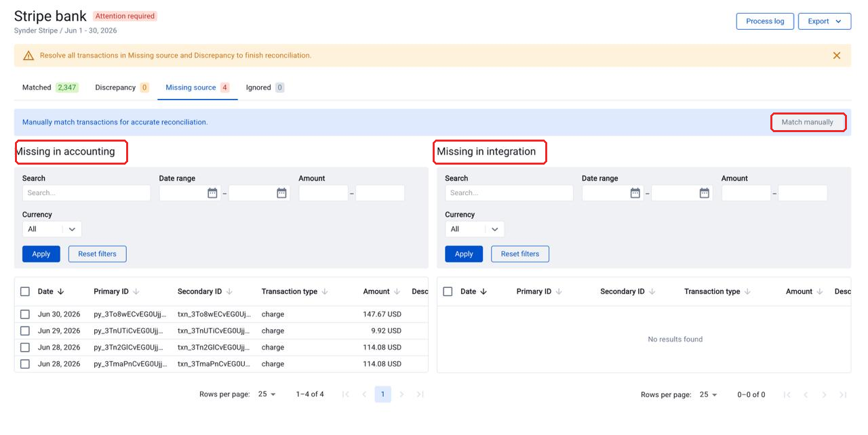868x435 pixels.
Task: Check the py_3TmaPnCvEG0Ujj row checkbox
Action: point(25,364)
